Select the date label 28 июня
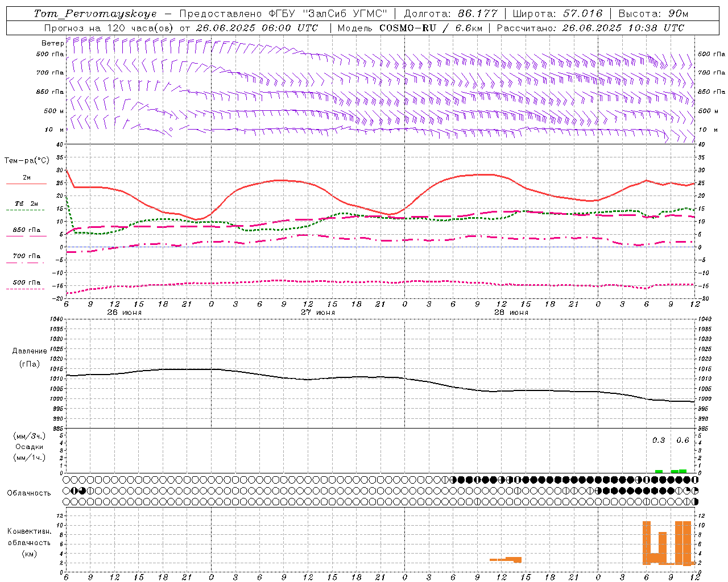This screenshot has width=728, height=582. coord(511,313)
